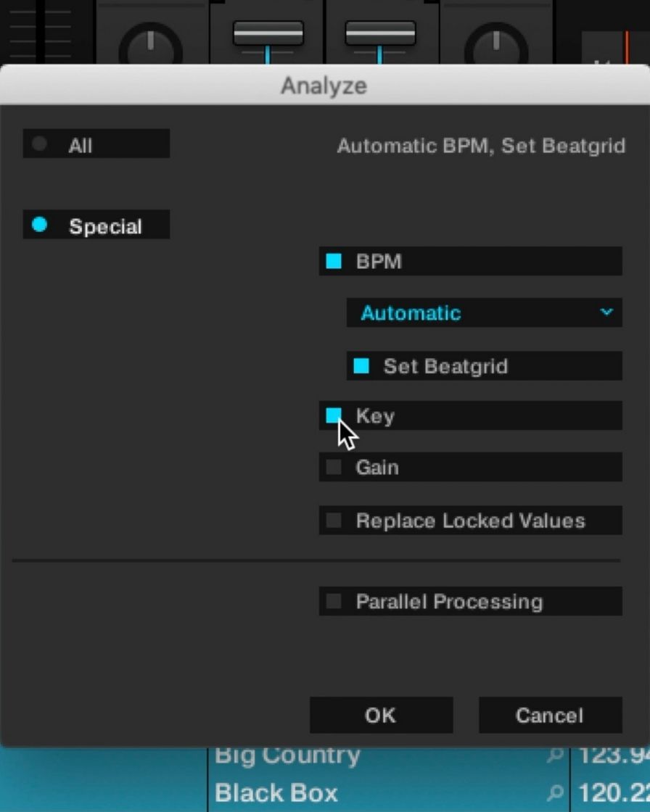This screenshot has width=650, height=812.
Task: Click the search icon beside Black Box
Action: click(555, 792)
